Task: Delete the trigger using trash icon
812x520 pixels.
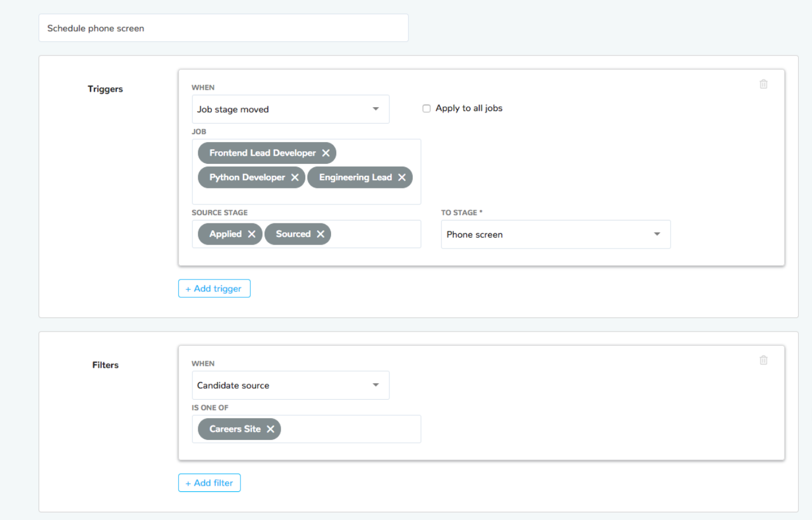Action: click(763, 84)
